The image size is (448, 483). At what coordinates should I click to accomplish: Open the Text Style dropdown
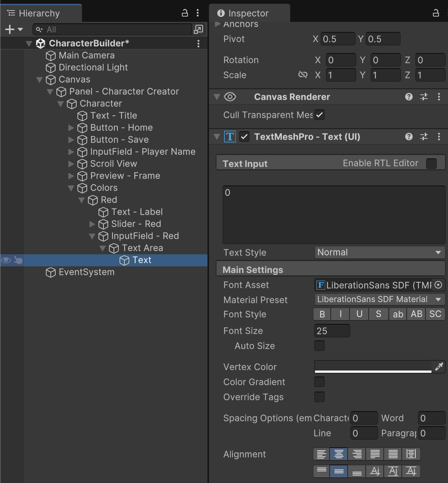tap(379, 252)
